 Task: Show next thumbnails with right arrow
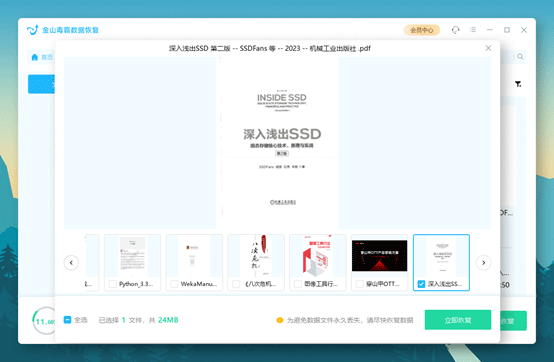click(x=484, y=262)
